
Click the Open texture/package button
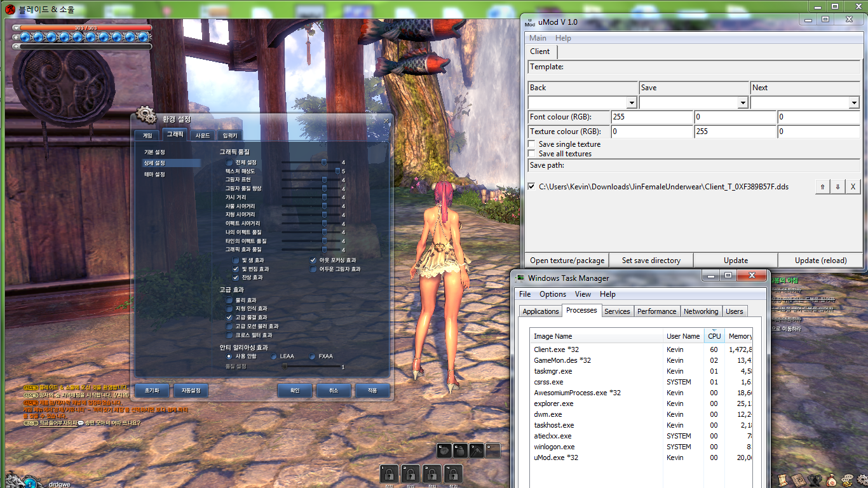[567, 261]
